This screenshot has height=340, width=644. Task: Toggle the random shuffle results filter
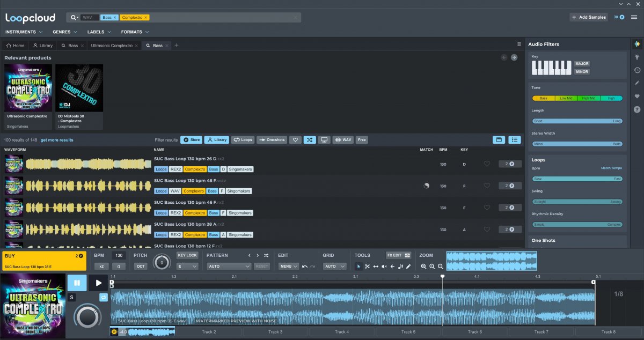[310, 140]
